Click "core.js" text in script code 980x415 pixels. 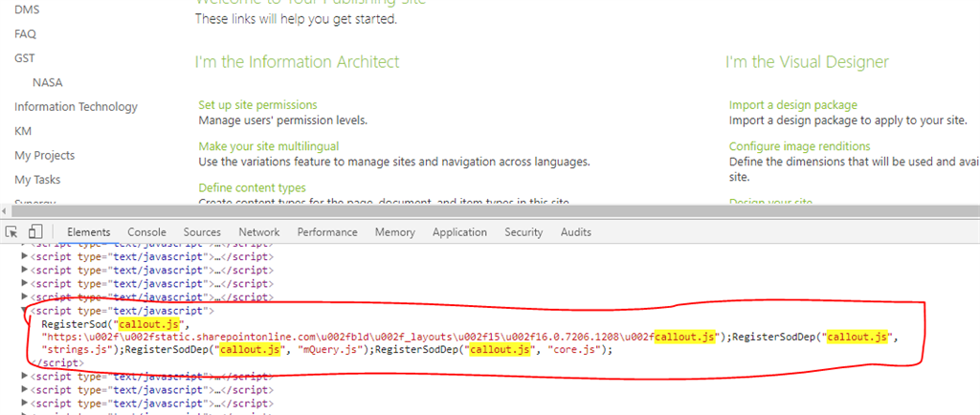click(x=575, y=350)
